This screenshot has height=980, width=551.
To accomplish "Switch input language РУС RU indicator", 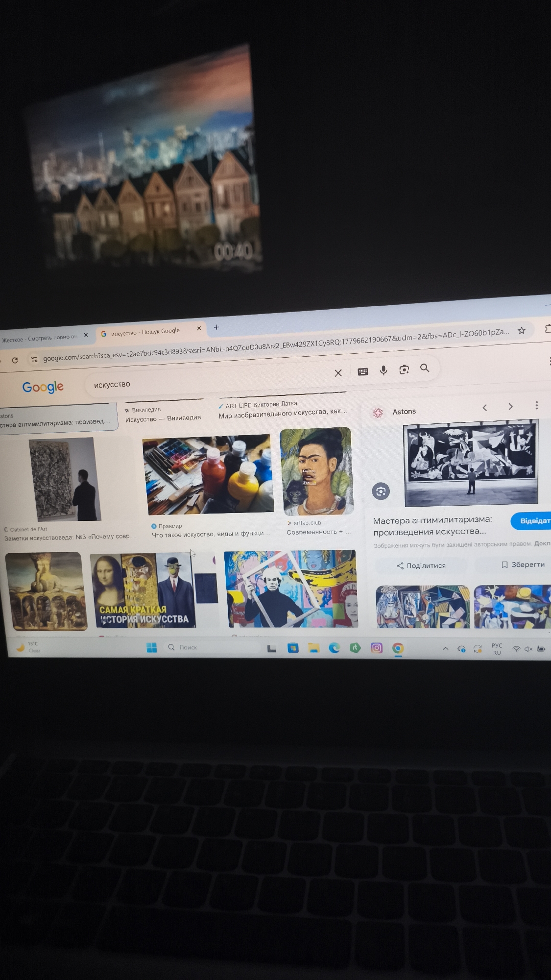I will click(497, 649).
